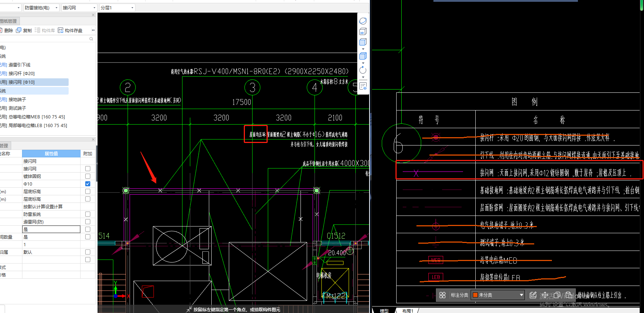Click the 防雷系统 property value
The image size is (644, 313).
pyautogui.click(x=51, y=214)
